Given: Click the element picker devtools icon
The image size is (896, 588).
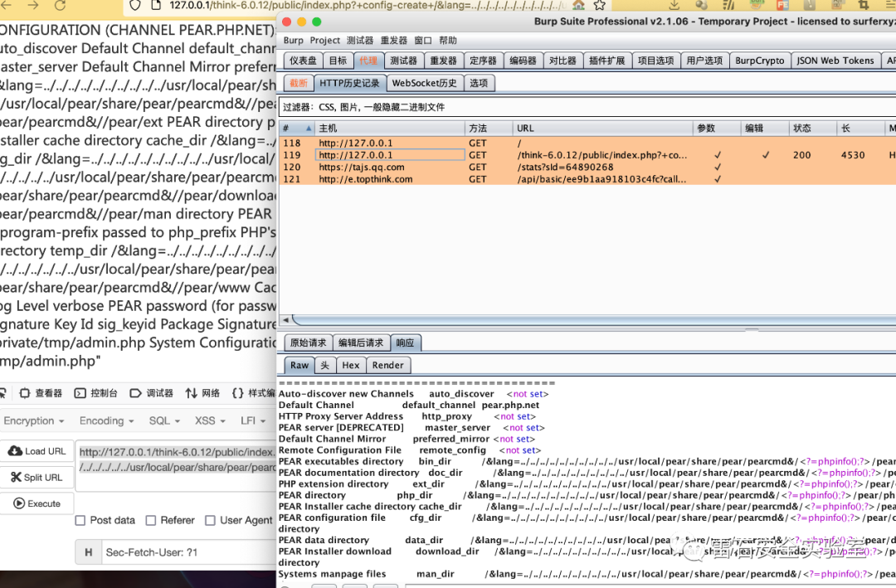Looking at the screenshot, I should (x=2, y=393).
